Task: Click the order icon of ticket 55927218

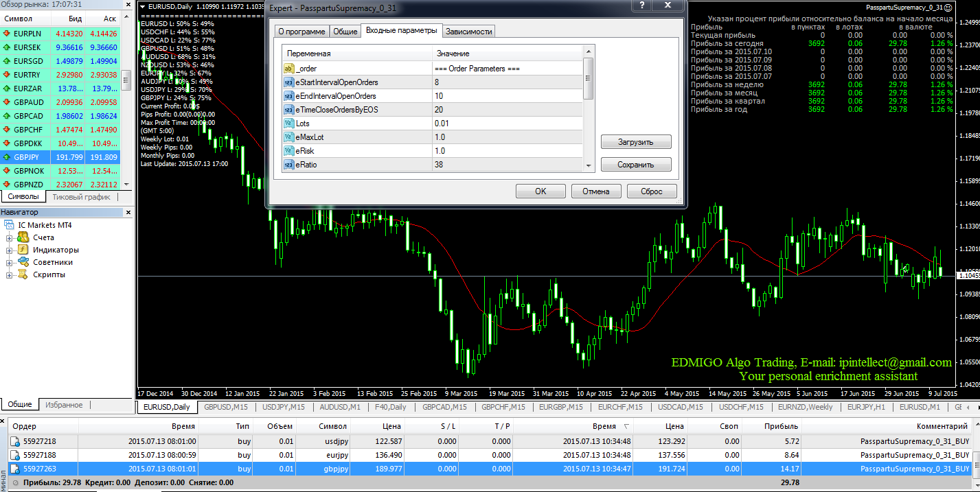Action: coord(15,441)
